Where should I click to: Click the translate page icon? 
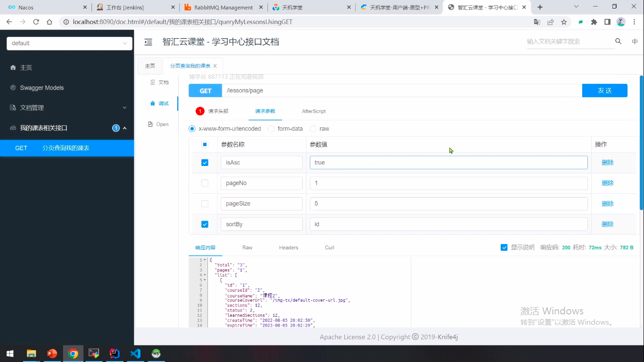pos(537,22)
